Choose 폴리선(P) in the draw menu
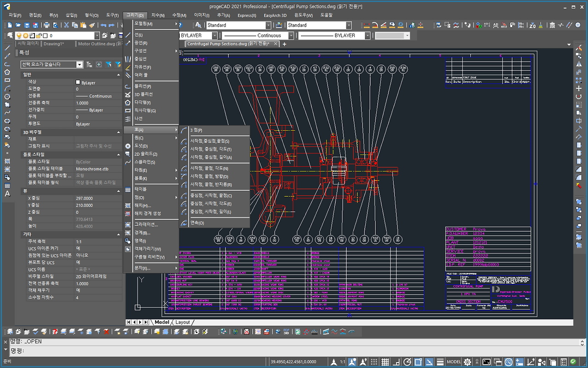Image resolution: width=588 pixels, height=368 pixels. point(143,86)
